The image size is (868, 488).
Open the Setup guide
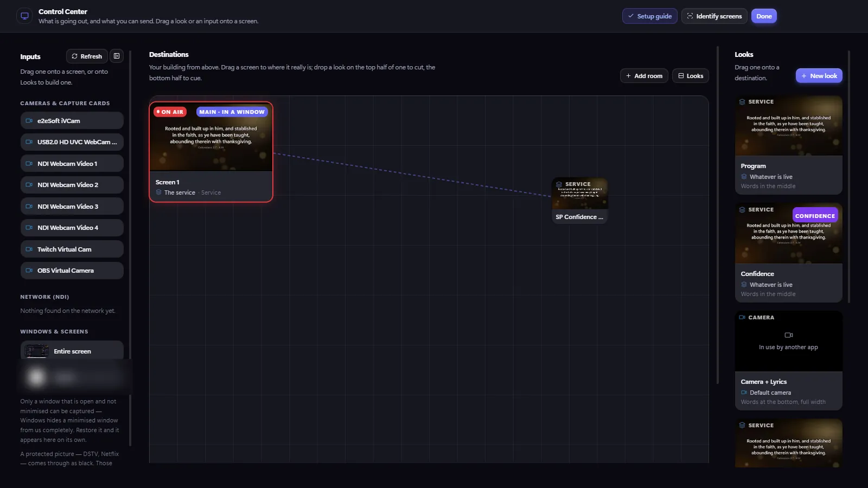pos(650,16)
